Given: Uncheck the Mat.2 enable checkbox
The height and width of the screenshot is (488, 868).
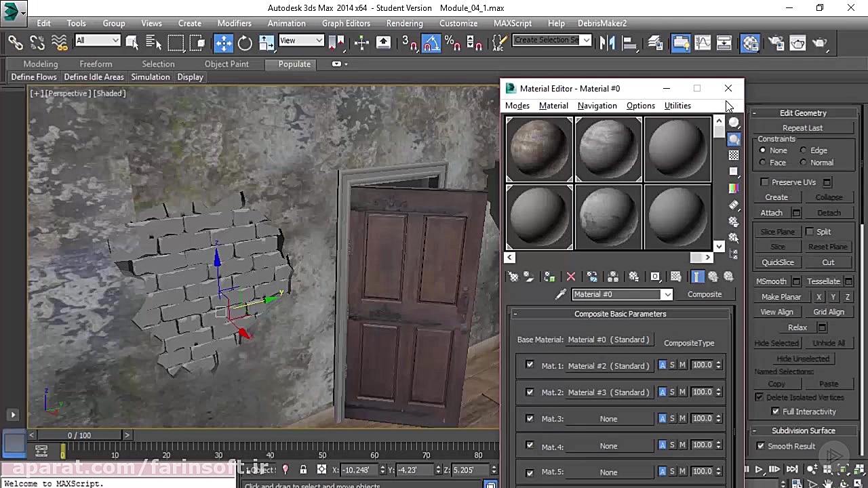Looking at the screenshot, I should point(530,392).
